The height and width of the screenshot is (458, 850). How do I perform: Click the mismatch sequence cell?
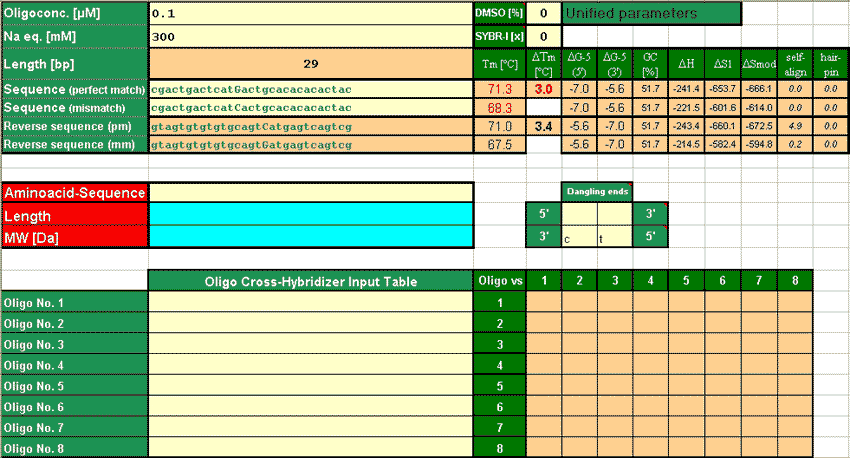click(x=310, y=108)
